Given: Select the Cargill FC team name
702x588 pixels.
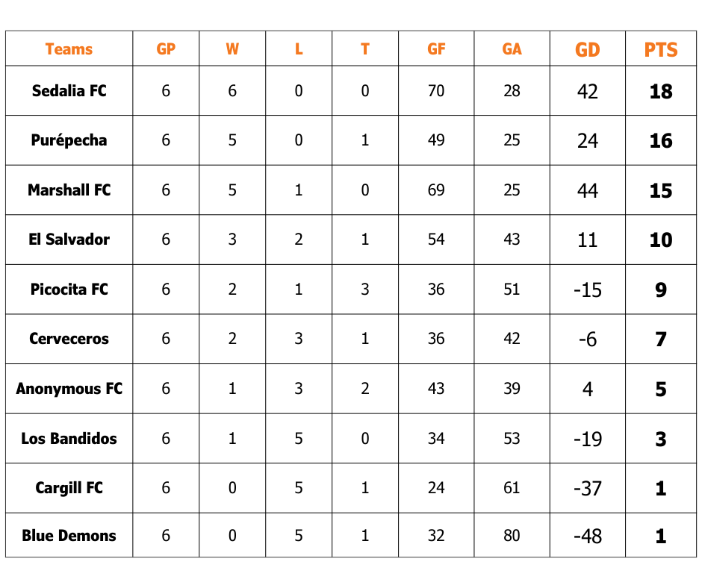Looking at the screenshot, I should pos(69,488).
